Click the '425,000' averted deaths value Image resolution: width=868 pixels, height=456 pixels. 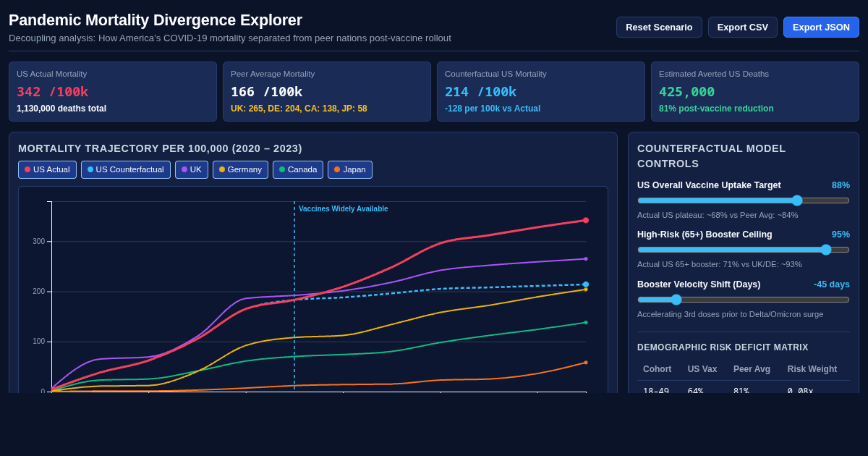[686, 92]
